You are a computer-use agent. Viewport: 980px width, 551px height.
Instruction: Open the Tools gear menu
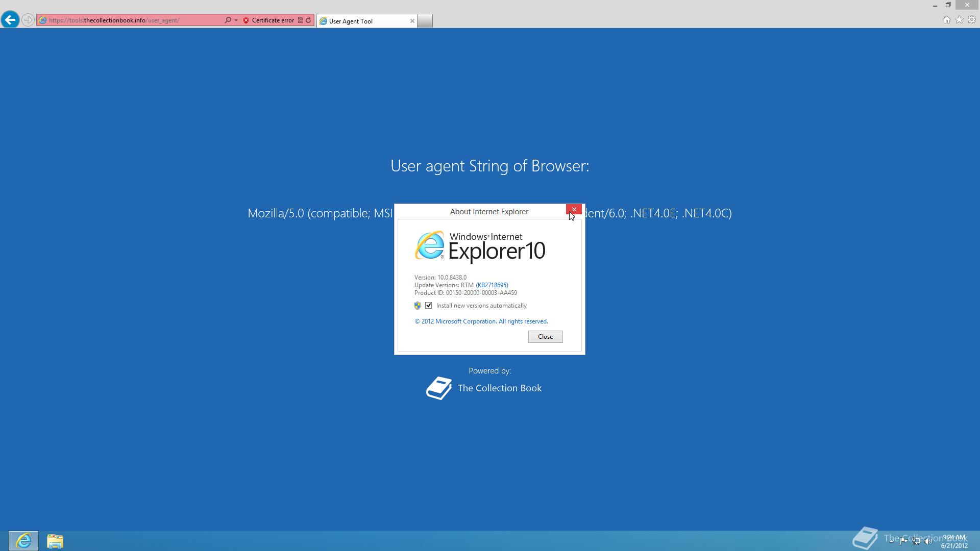point(972,20)
